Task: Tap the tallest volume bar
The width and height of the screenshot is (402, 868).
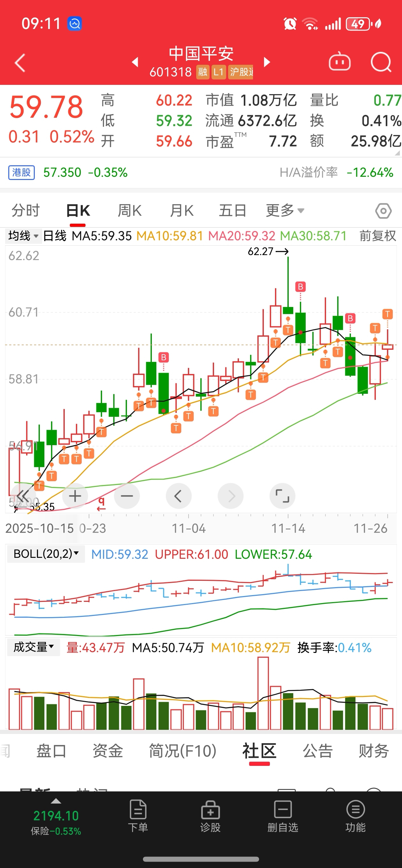Action: [x=263, y=693]
